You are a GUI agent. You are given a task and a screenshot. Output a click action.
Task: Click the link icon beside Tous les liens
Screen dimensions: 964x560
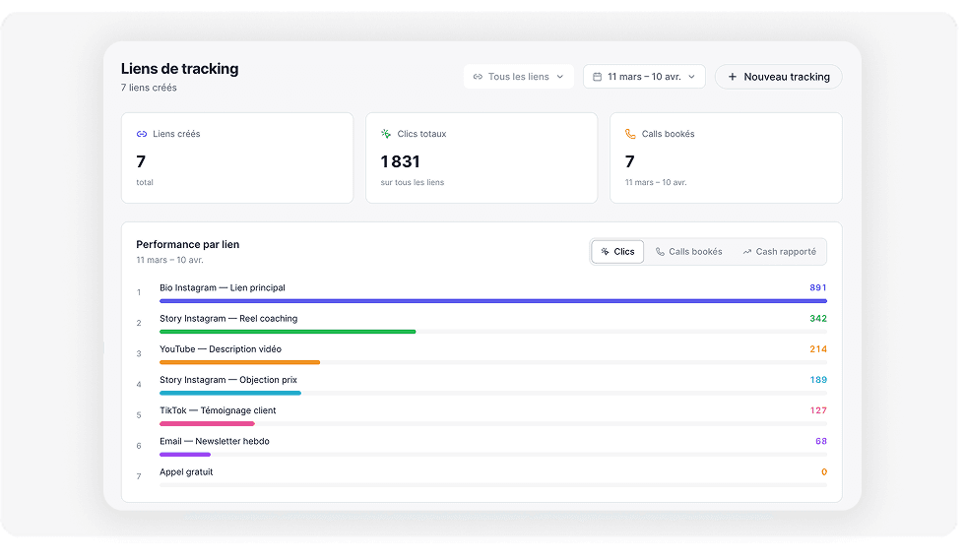(478, 77)
